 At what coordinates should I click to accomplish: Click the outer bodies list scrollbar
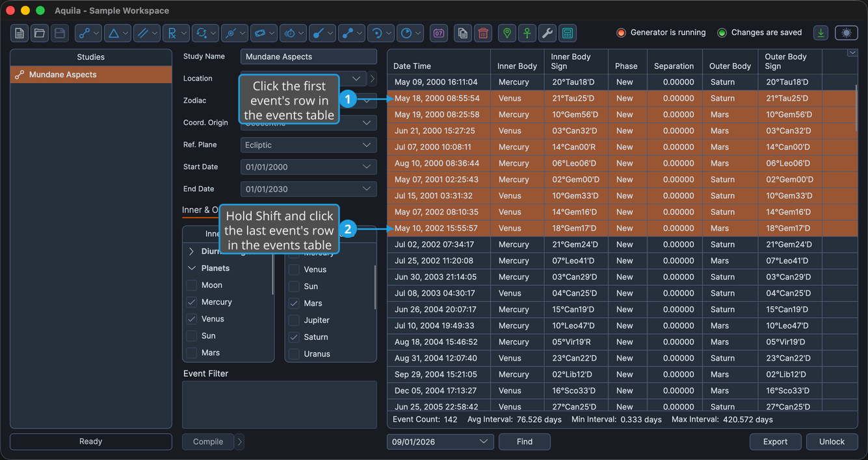coord(375,287)
